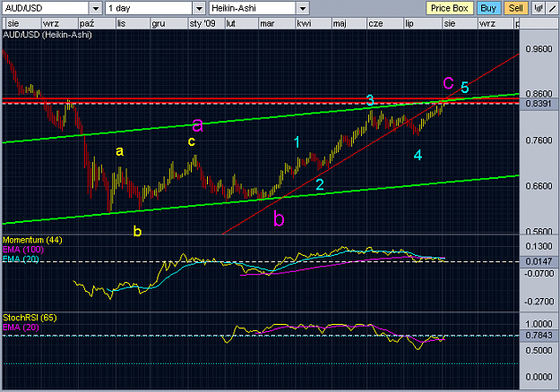
Task: Click the 0.7600 price axis label
Action: point(538,141)
